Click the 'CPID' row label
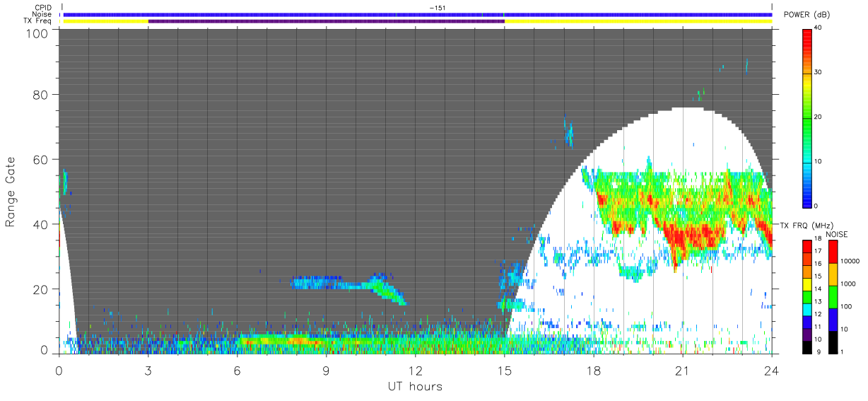The image size is (868, 401). point(42,7)
